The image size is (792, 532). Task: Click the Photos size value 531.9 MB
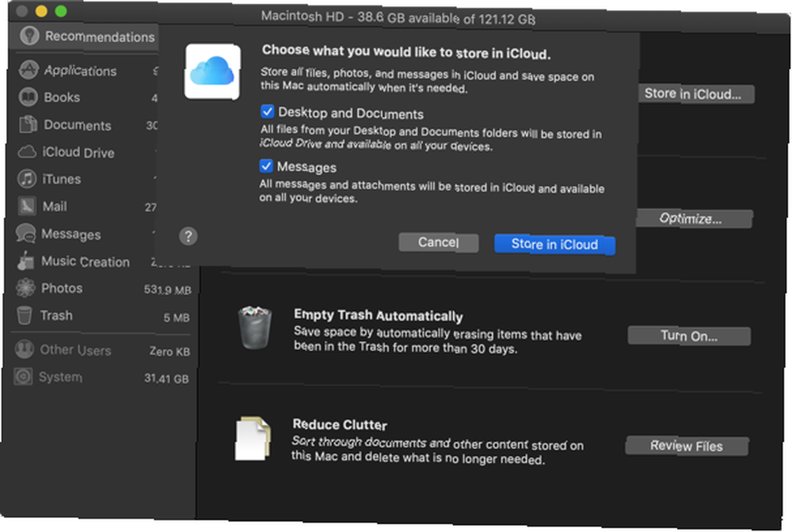(168, 290)
